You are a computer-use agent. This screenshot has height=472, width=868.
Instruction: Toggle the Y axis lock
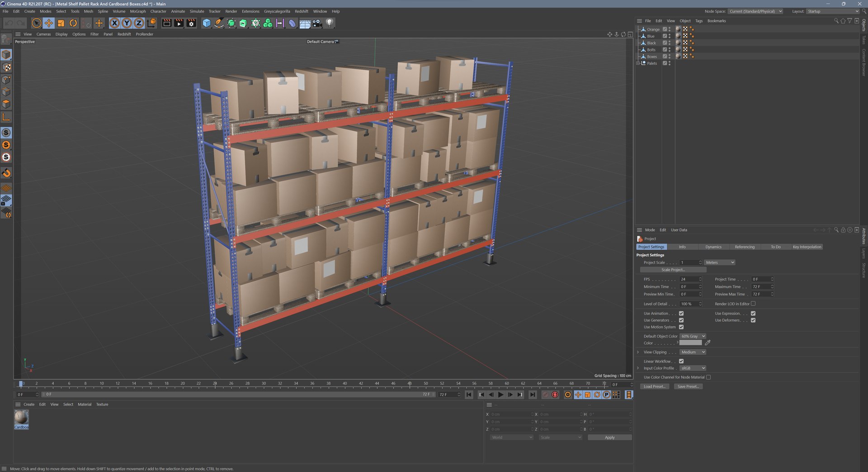[127, 23]
